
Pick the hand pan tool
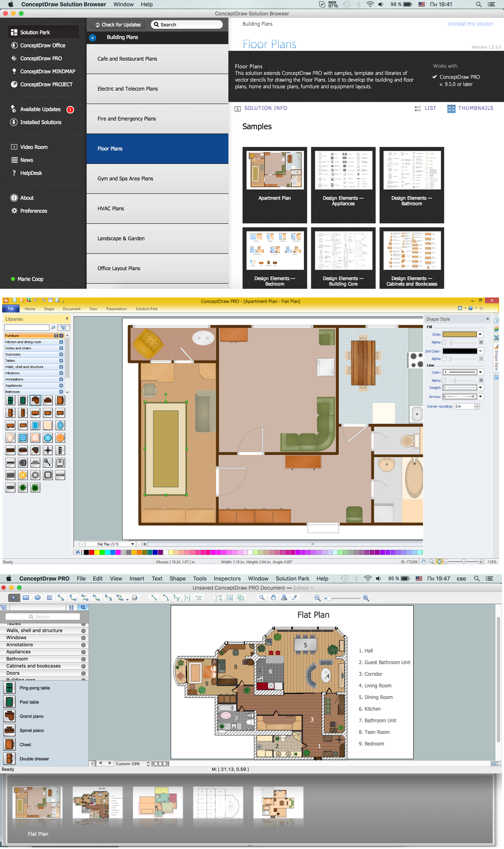pyautogui.click(x=273, y=598)
